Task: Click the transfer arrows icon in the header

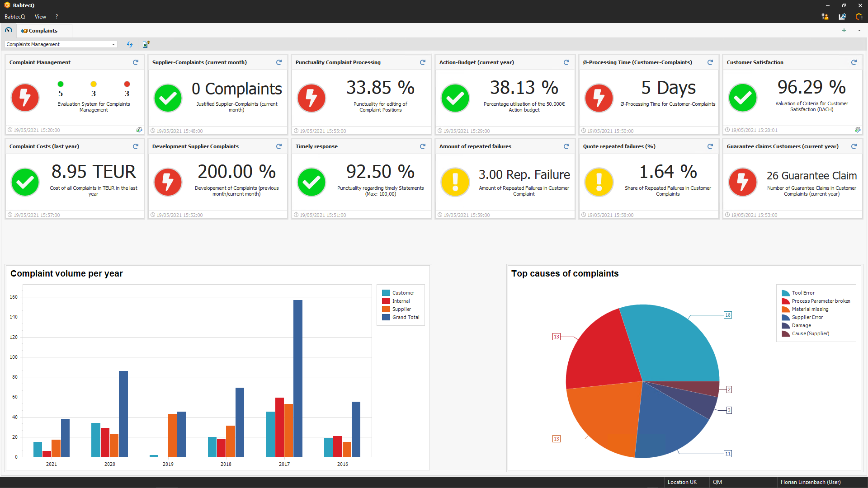Action: [842, 17]
